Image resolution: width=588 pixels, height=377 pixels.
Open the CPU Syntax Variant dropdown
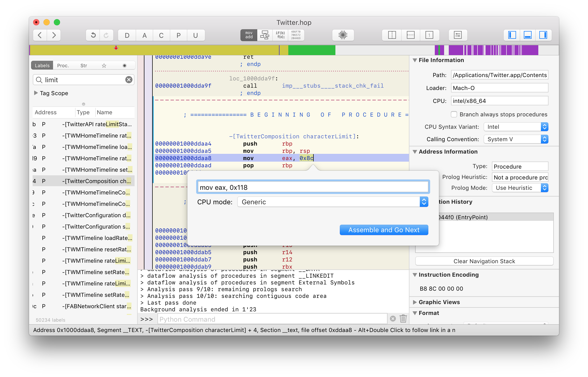click(x=516, y=127)
